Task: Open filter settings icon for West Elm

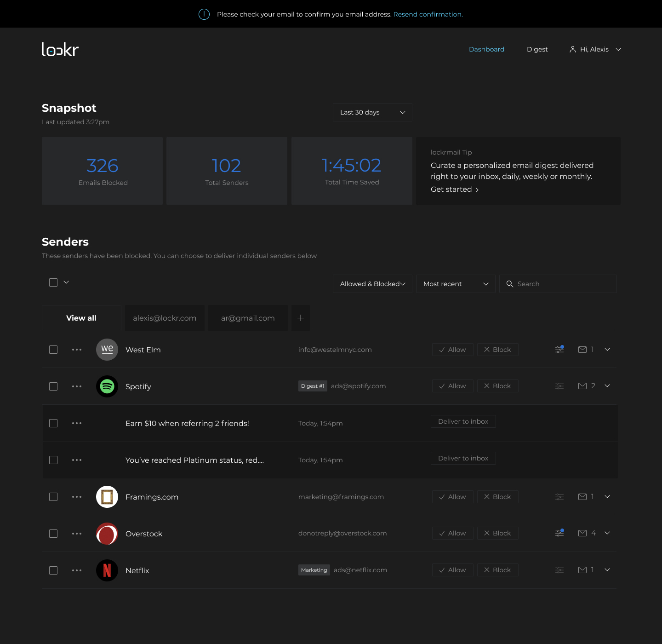Action: pos(559,350)
